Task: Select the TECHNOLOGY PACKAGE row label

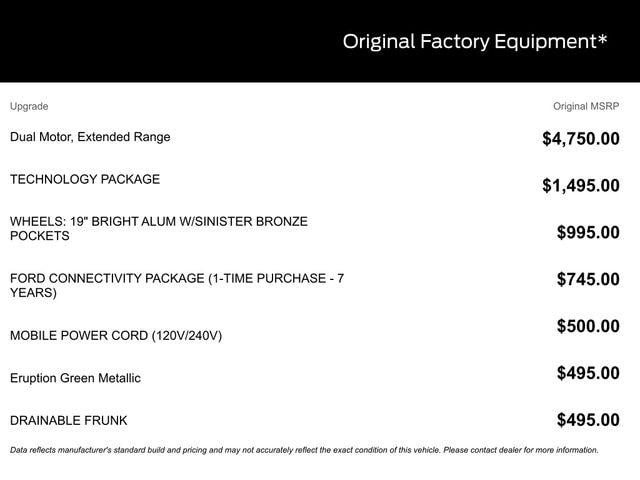Action: pos(85,180)
